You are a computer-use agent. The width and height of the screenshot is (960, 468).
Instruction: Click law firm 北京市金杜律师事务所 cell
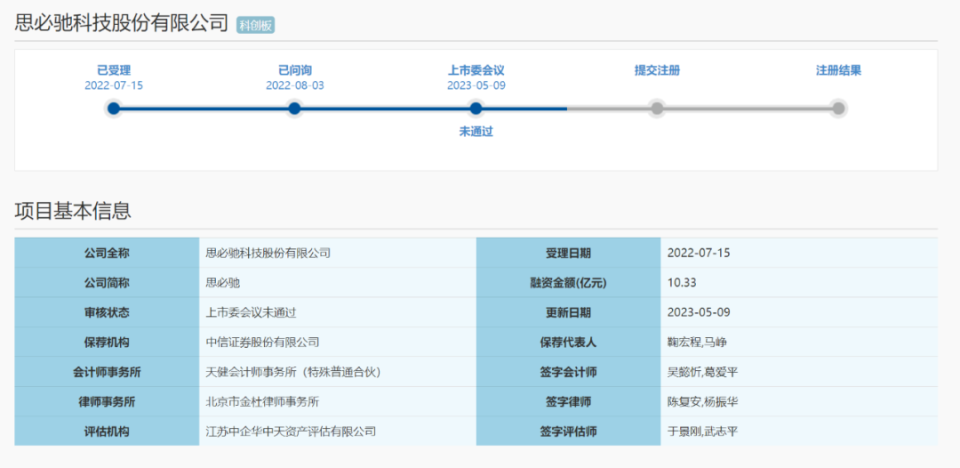(262, 402)
